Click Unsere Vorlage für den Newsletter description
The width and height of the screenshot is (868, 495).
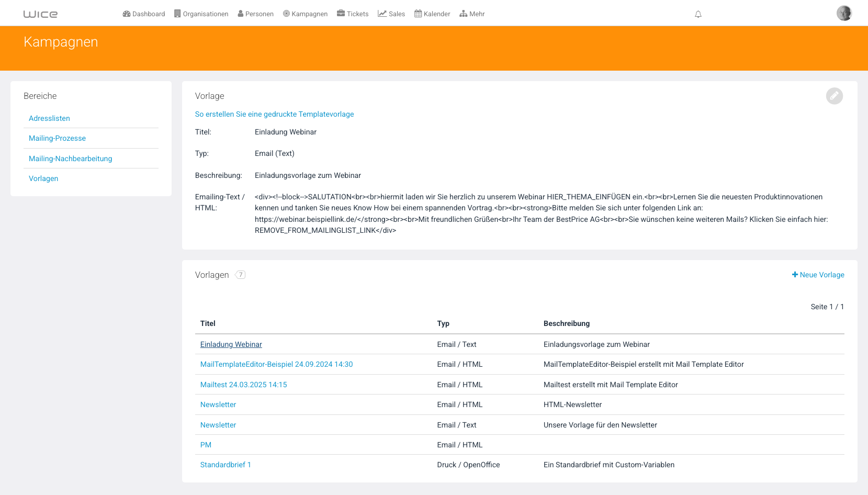[x=600, y=425]
